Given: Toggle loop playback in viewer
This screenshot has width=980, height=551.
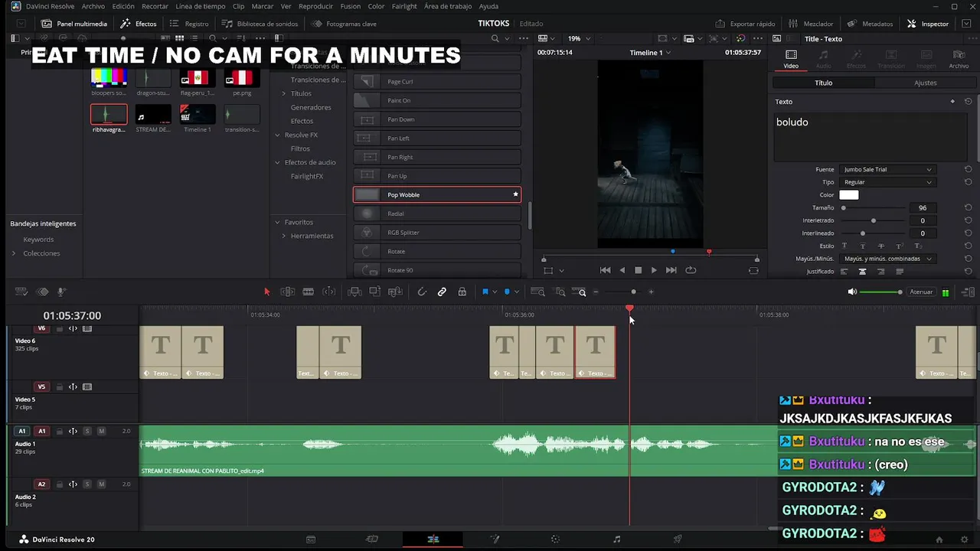Looking at the screenshot, I should 691,270.
